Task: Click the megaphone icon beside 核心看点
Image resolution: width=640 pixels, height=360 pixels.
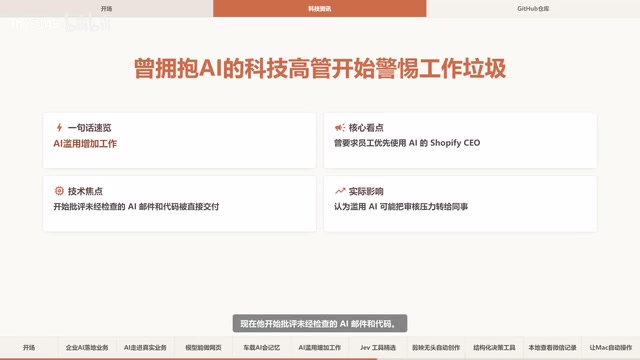Action: click(x=340, y=128)
